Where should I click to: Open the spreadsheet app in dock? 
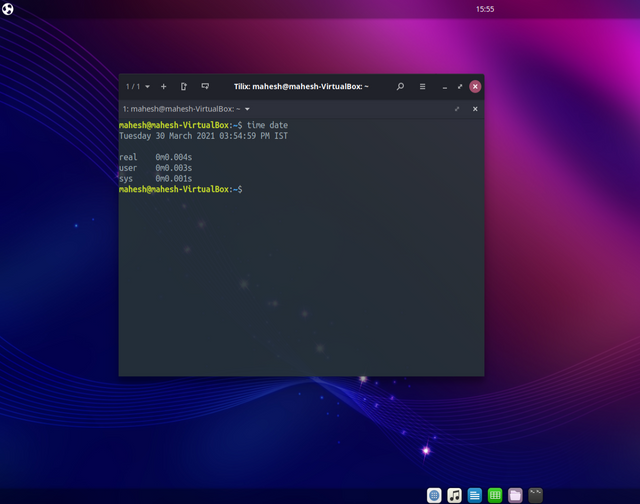point(495,495)
